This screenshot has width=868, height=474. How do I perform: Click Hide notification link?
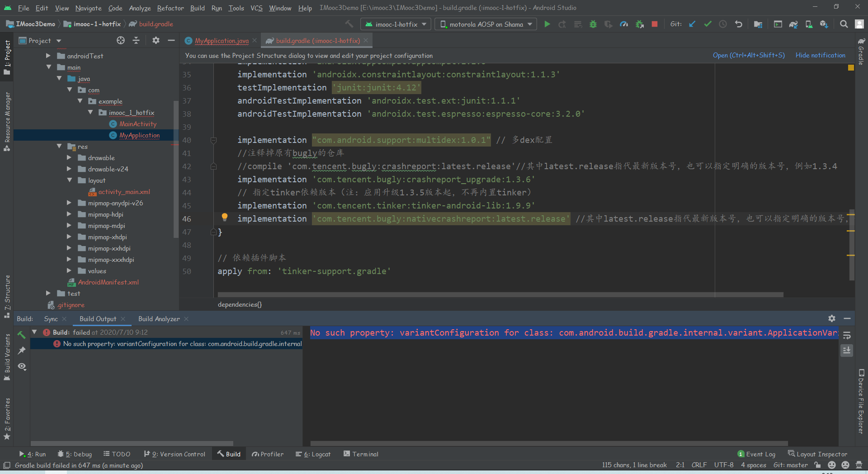point(820,55)
